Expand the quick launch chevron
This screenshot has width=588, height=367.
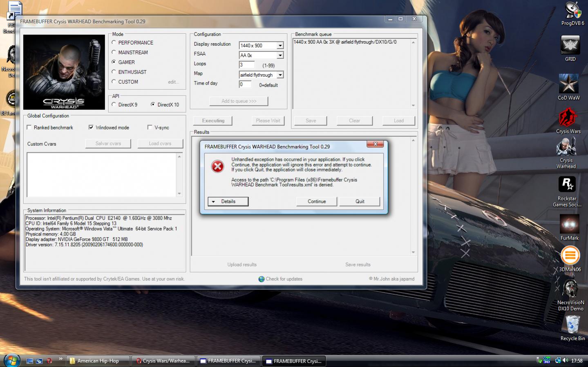tap(60, 359)
